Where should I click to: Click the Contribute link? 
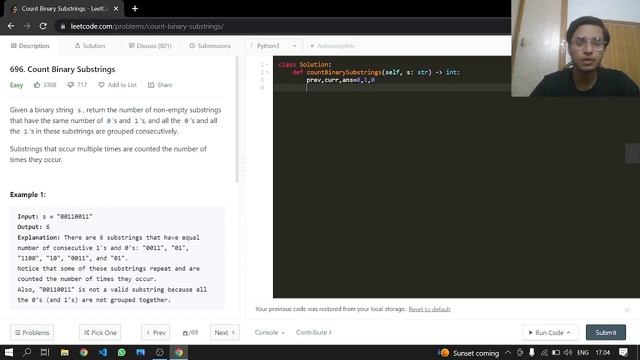coord(313,333)
